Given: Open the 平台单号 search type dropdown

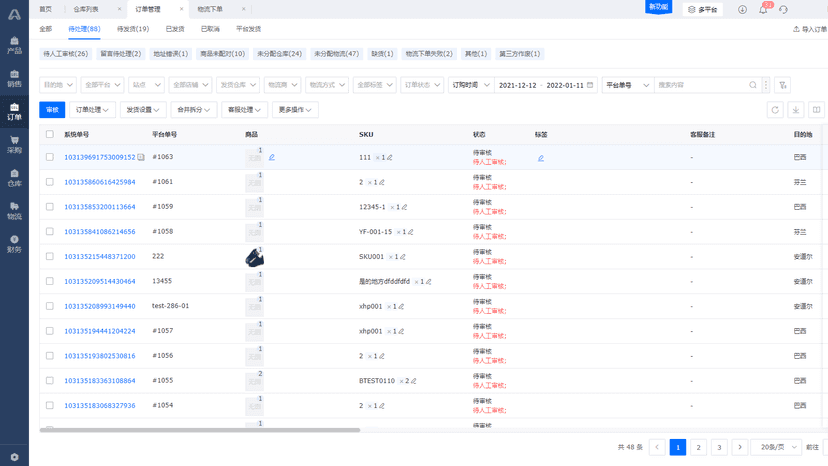Looking at the screenshot, I should [x=628, y=85].
